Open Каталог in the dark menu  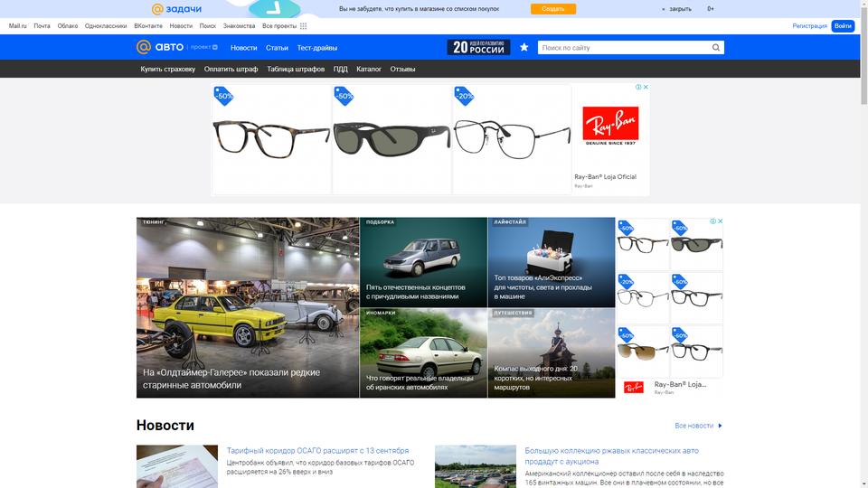click(369, 70)
